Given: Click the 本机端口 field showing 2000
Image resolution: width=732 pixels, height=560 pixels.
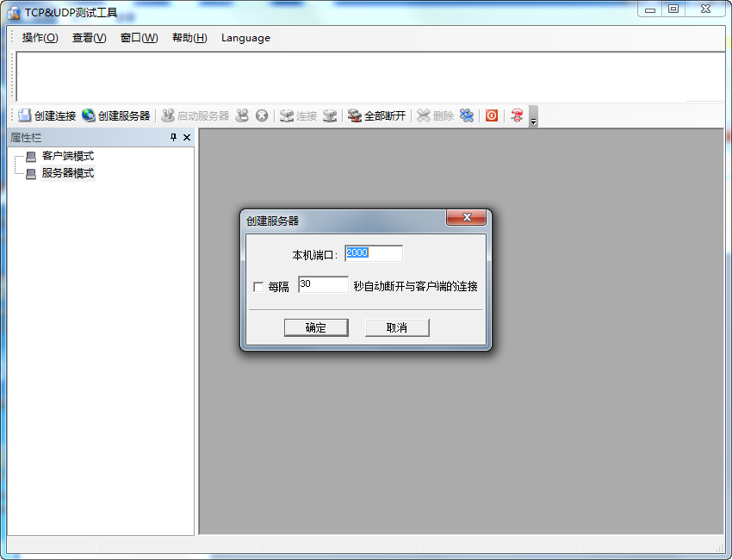Looking at the screenshot, I should point(374,253).
